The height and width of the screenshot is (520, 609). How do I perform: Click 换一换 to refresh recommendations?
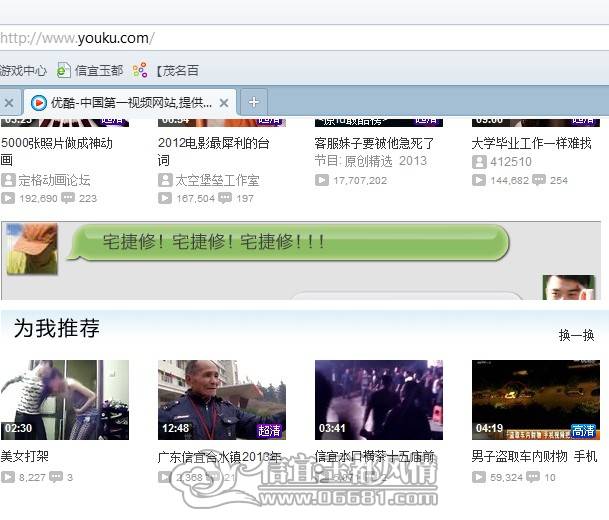[x=576, y=335]
